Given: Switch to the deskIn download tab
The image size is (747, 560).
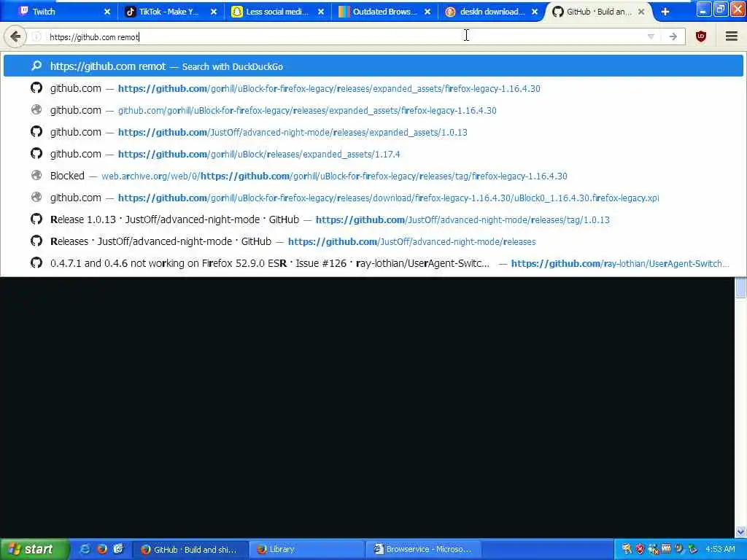Looking at the screenshot, I should pos(492,12).
